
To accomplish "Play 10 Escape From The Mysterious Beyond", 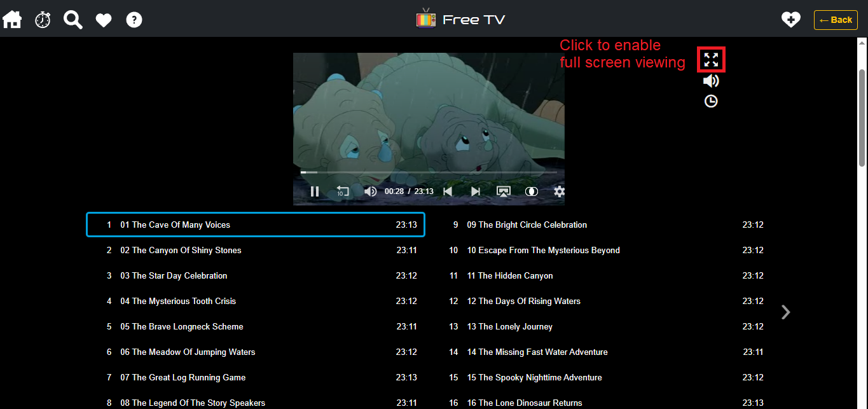I will (602, 250).
